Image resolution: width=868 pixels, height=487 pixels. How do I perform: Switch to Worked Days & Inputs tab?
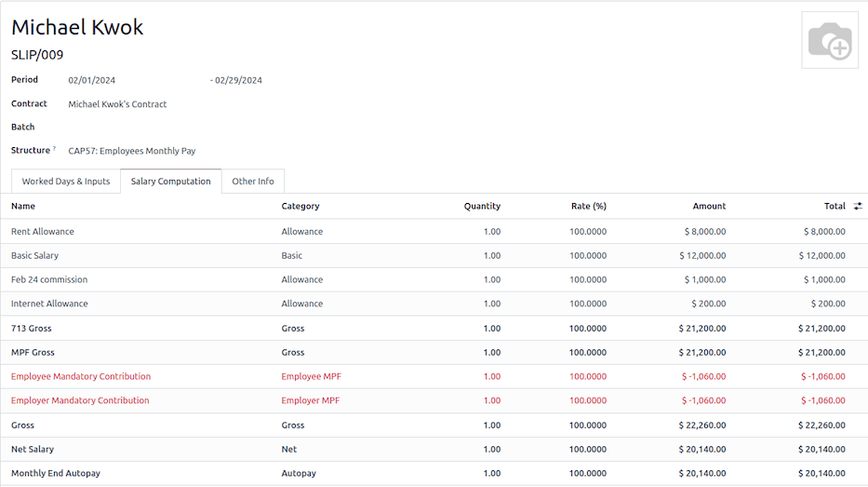point(66,182)
